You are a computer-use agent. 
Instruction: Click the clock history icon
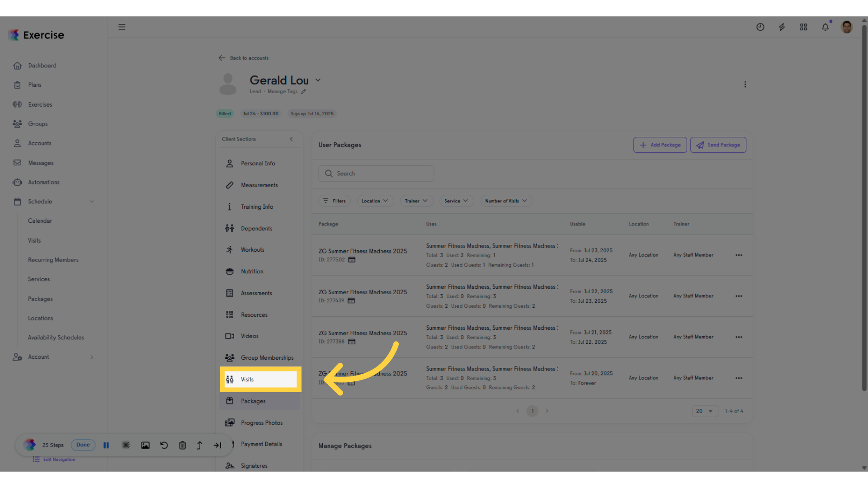point(760,27)
